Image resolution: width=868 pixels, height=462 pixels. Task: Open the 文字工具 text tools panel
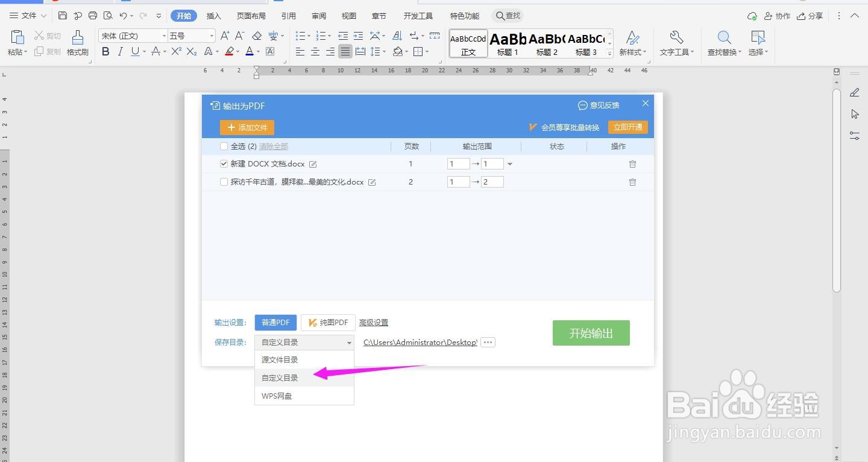coord(676,42)
